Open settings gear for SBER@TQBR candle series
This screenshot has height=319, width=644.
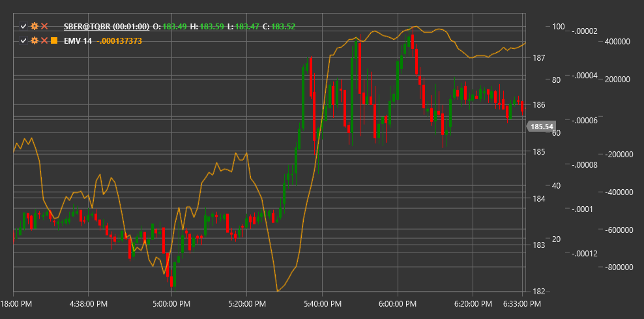click(35, 27)
